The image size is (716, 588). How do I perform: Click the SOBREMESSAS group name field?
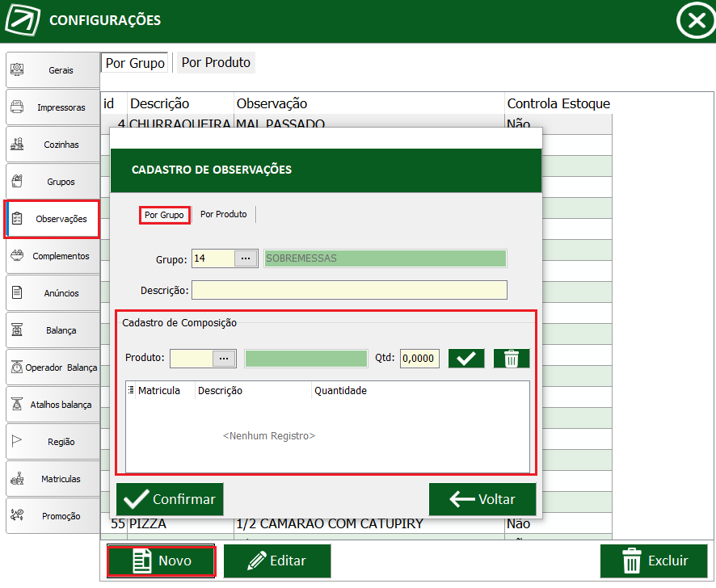click(x=385, y=258)
